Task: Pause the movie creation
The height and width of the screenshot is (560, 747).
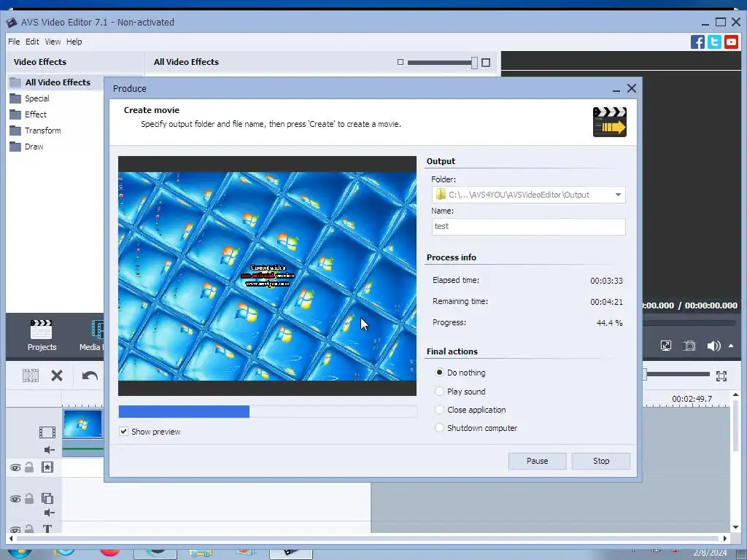Action: (537, 461)
